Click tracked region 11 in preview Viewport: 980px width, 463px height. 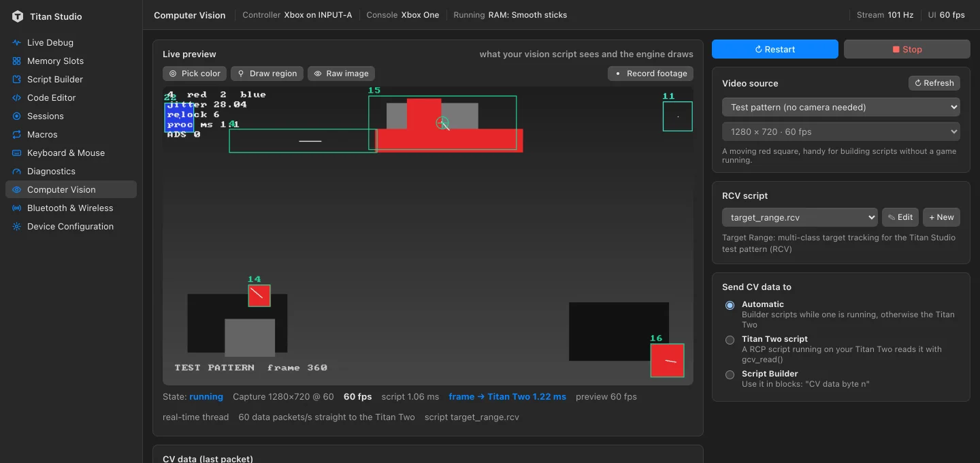point(678,116)
